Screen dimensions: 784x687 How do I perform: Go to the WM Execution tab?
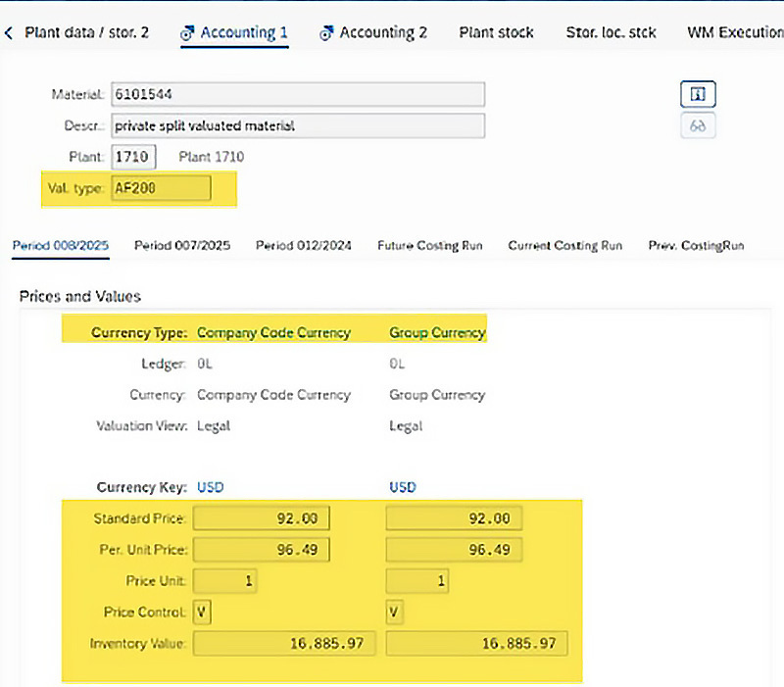735,32
